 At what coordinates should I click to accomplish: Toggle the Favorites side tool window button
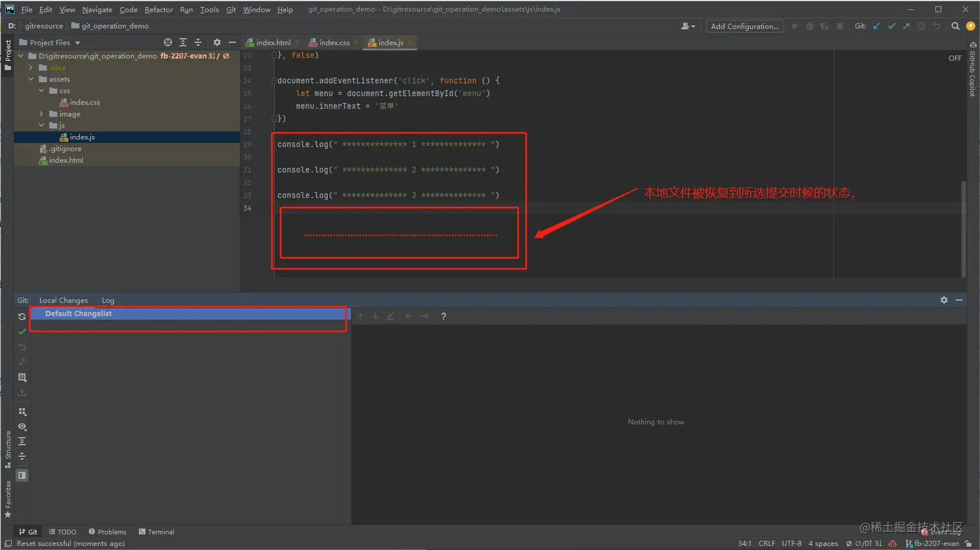coord(8,499)
